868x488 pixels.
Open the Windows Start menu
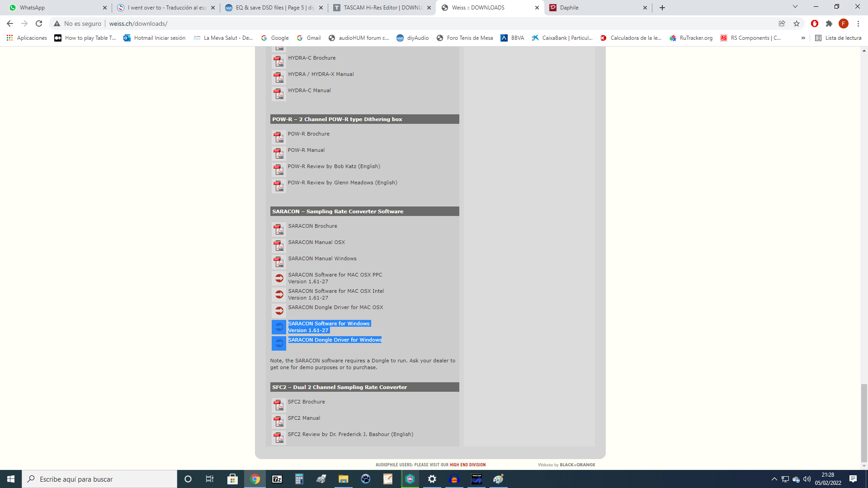click(11, 479)
